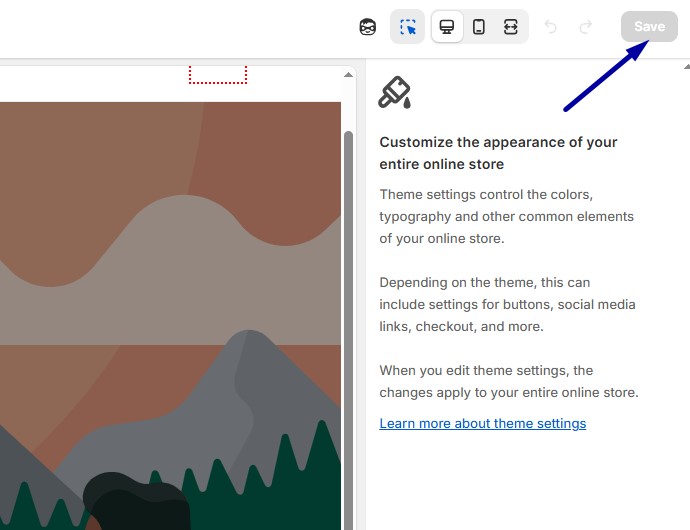Open the assistant face icon with glasses
The image size is (690, 530).
click(367, 27)
